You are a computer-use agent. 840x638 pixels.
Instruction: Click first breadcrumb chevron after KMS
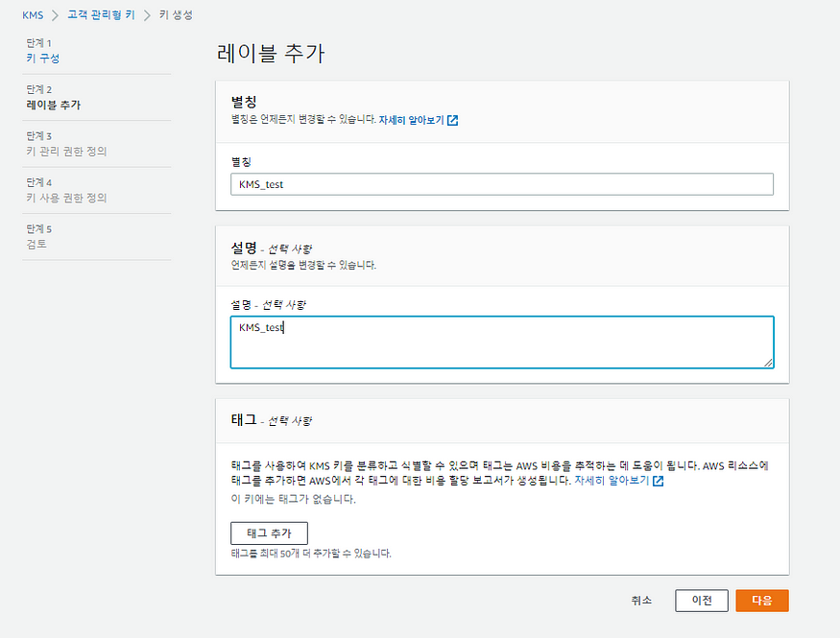tap(55, 15)
